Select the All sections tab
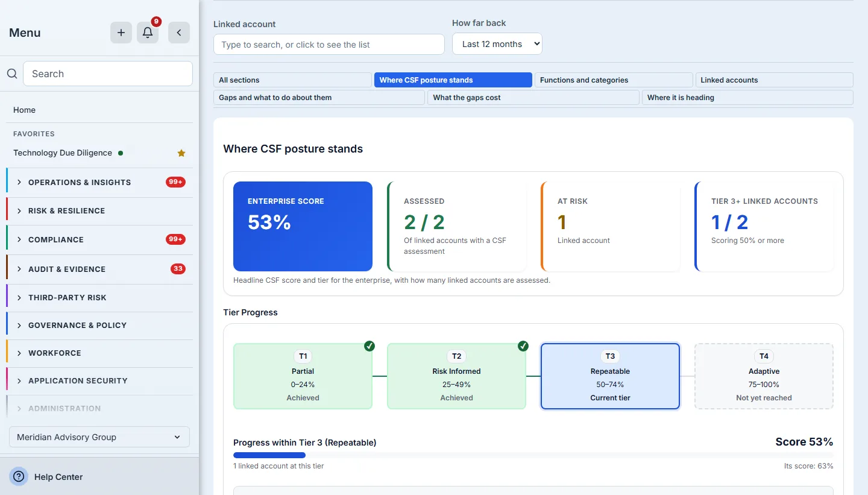Viewport: 868px width, 495px height. point(292,80)
